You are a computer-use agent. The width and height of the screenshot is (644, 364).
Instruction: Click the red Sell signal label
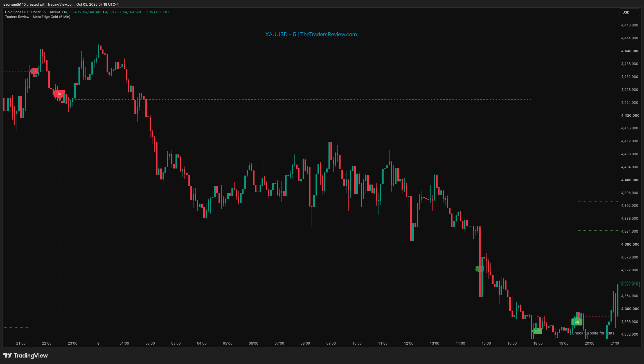click(x=60, y=94)
